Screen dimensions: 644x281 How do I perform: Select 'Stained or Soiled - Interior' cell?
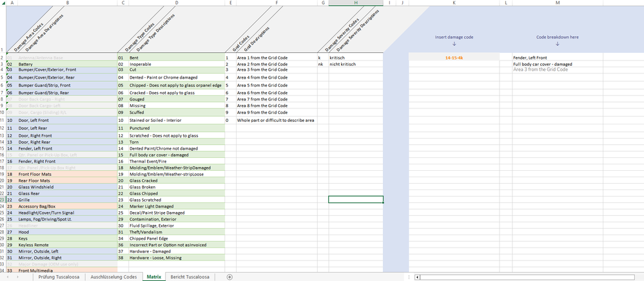[177, 121]
